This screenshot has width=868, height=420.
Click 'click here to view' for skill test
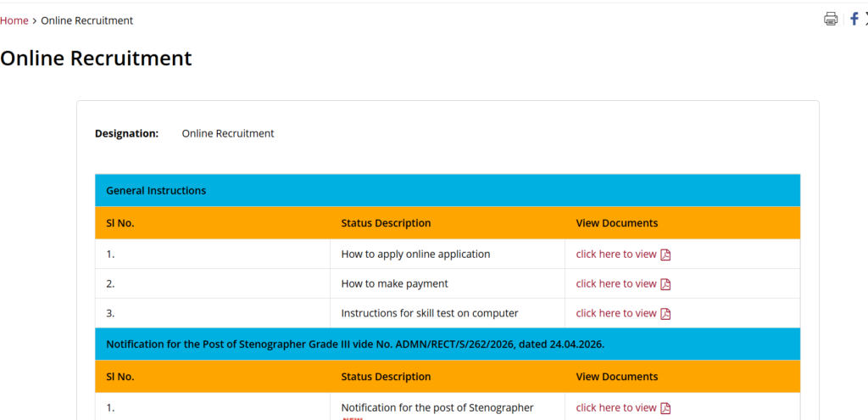point(616,313)
